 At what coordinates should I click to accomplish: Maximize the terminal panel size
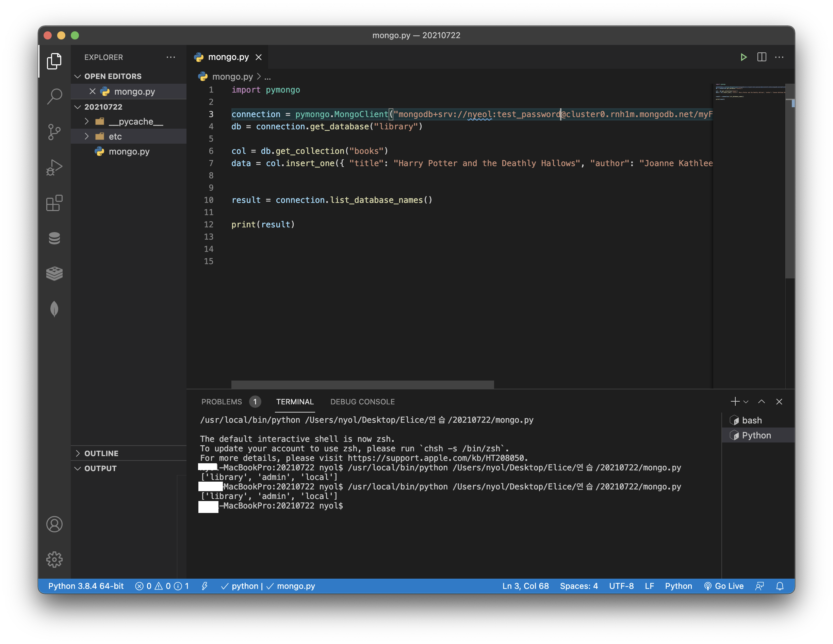(761, 401)
